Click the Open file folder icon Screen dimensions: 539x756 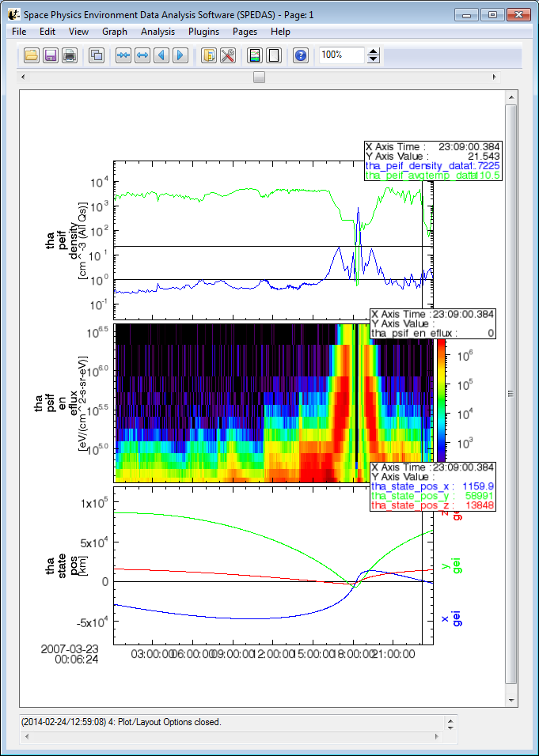tap(31, 55)
